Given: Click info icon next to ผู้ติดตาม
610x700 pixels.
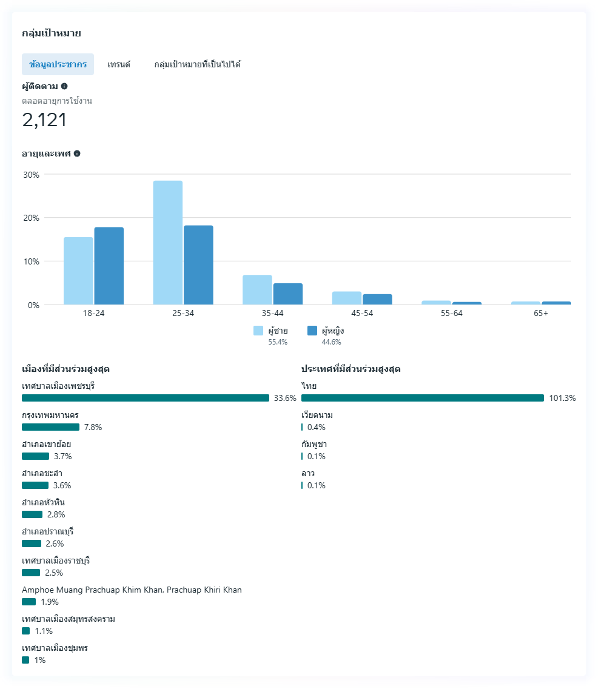Looking at the screenshot, I should click(64, 86).
